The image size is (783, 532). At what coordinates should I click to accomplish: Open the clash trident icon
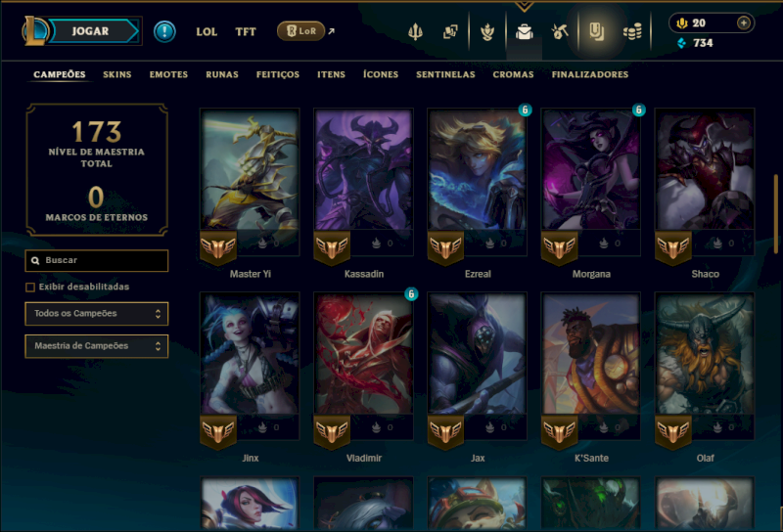pos(415,32)
